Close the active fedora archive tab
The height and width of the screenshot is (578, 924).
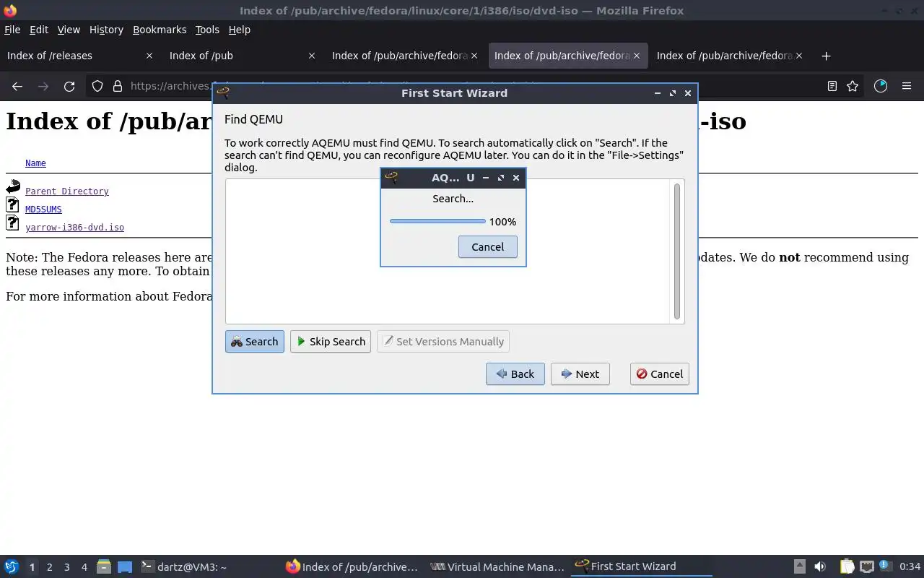tap(637, 56)
